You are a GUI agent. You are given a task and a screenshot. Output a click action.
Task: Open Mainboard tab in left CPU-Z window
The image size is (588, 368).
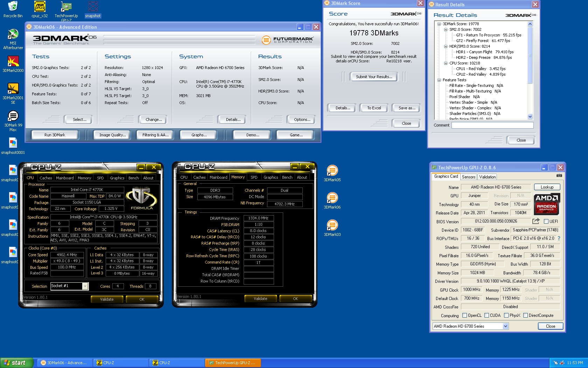[x=65, y=178]
